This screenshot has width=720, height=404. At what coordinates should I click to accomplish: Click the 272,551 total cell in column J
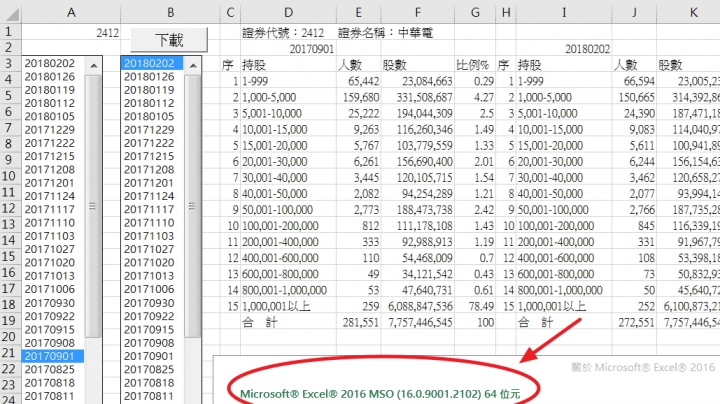coord(636,322)
